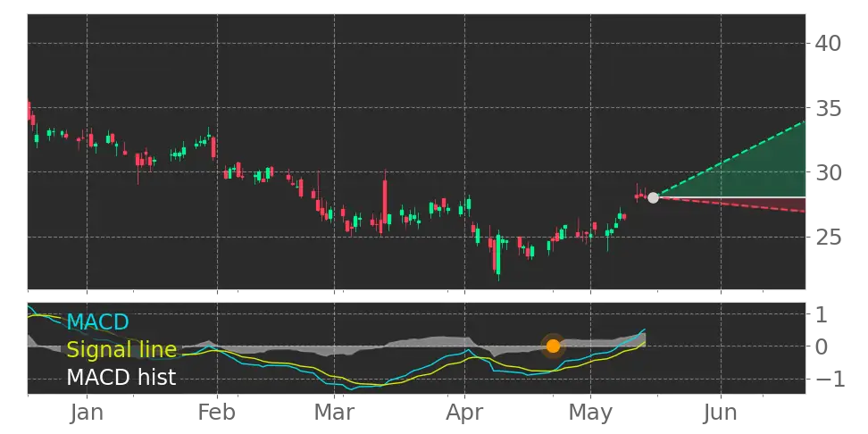Click the Apr month label
This screenshot has width=868, height=434.
pyautogui.click(x=464, y=414)
